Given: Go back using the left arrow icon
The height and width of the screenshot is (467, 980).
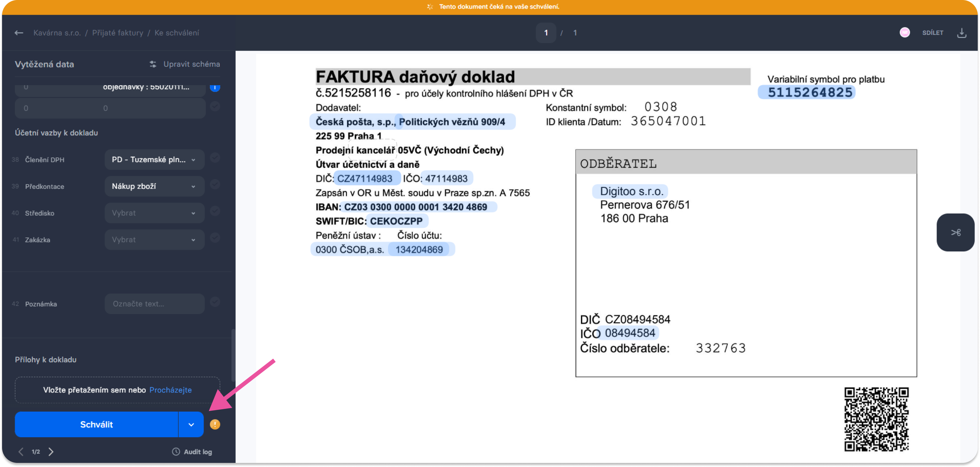Looking at the screenshot, I should tap(18, 33).
